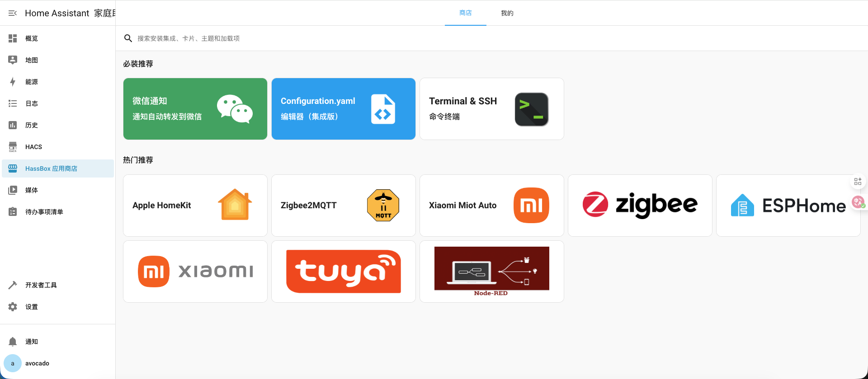Screen dimensions: 868x379
Task: Open the Terminal & SSH card
Action: [x=492, y=109]
